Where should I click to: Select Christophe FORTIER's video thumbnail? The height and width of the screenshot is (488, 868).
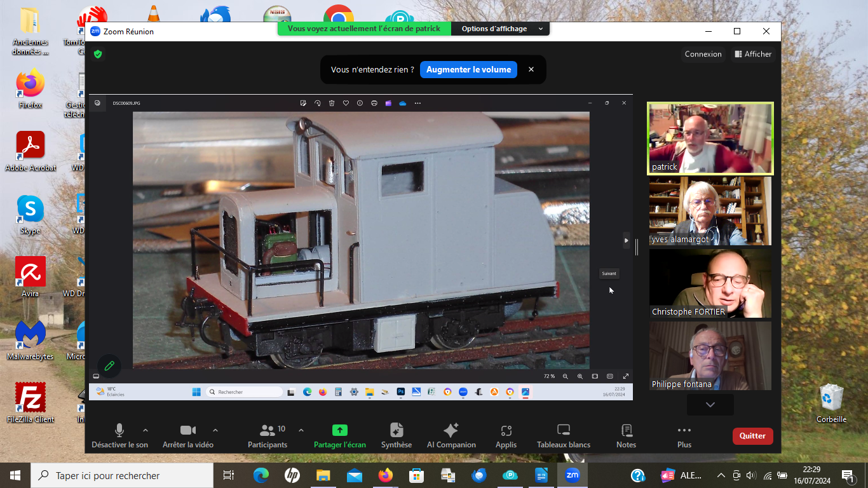tap(710, 283)
